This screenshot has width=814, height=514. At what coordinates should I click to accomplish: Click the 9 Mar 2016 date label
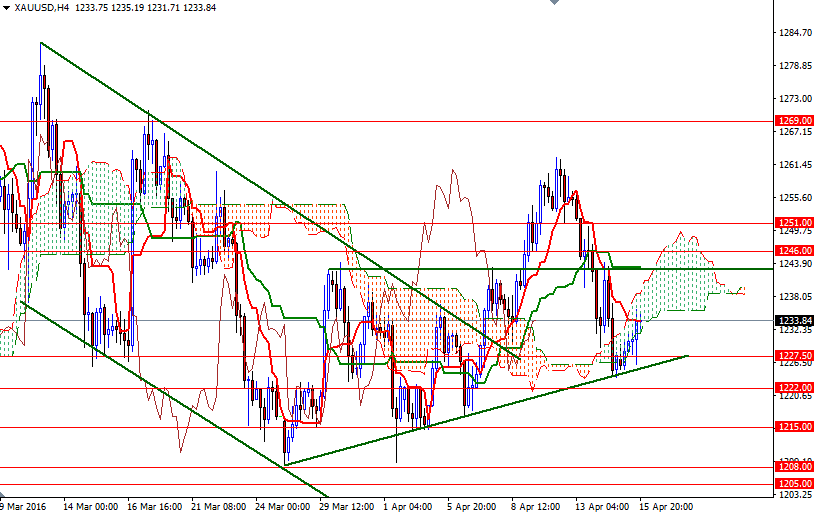coord(23,507)
